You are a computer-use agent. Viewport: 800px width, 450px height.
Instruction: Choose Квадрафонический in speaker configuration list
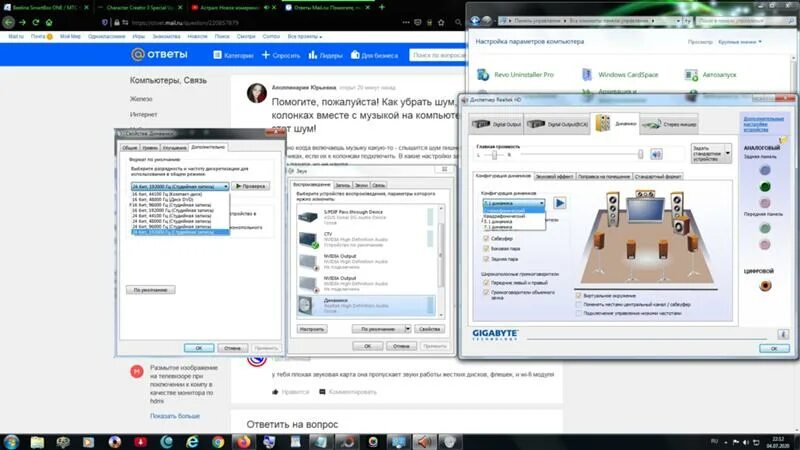514,216
